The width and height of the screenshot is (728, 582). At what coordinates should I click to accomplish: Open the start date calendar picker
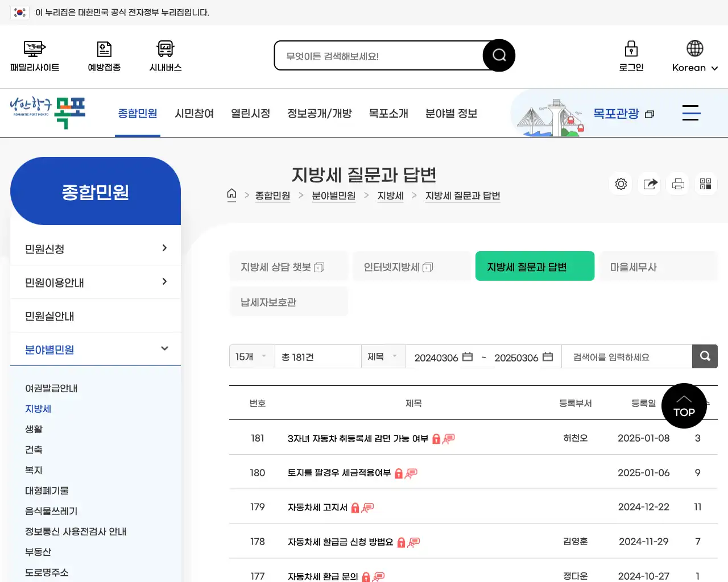(x=468, y=357)
